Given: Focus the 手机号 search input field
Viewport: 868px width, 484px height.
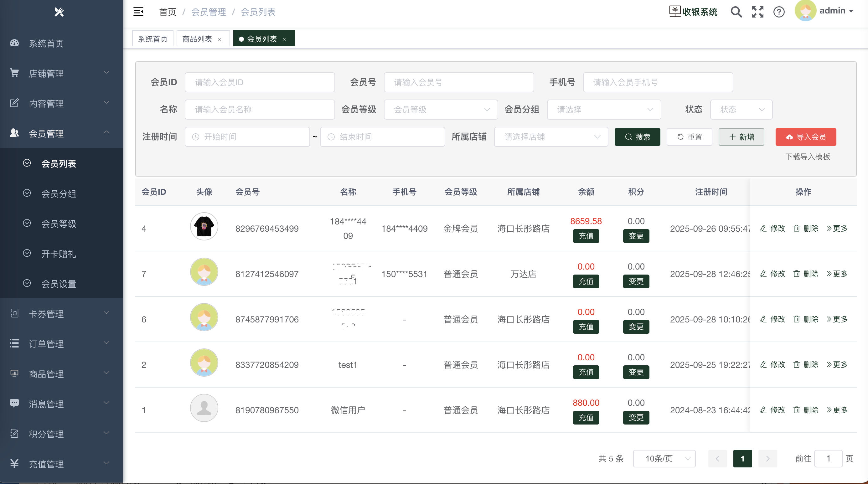Looking at the screenshot, I should [x=658, y=82].
